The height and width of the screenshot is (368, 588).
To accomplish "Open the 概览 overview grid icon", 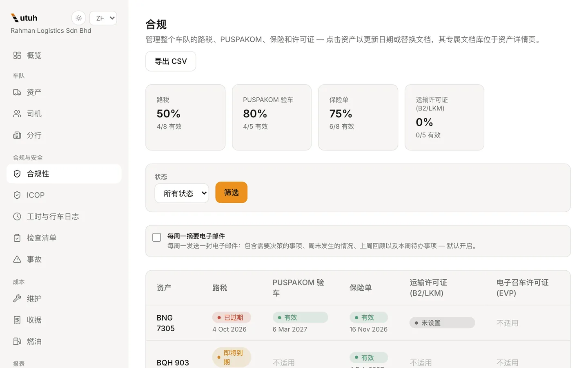I will pyautogui.click(x=17, y=55).
